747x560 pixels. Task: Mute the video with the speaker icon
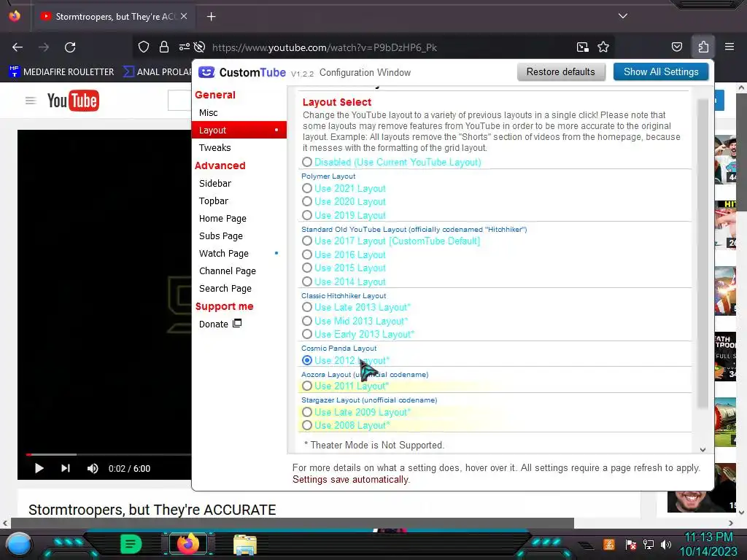(x=93, y=469)
